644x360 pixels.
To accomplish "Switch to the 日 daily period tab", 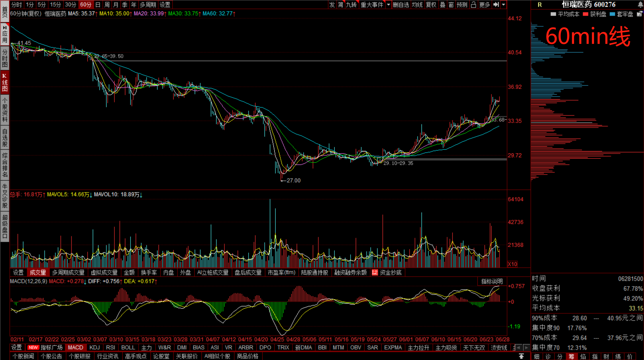I will pyautogui.click(x=98, y=4).
